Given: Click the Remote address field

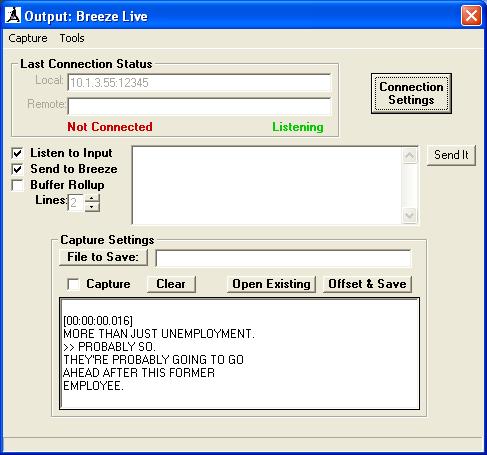Looking at the screenshot, I should tap(199, 106).
